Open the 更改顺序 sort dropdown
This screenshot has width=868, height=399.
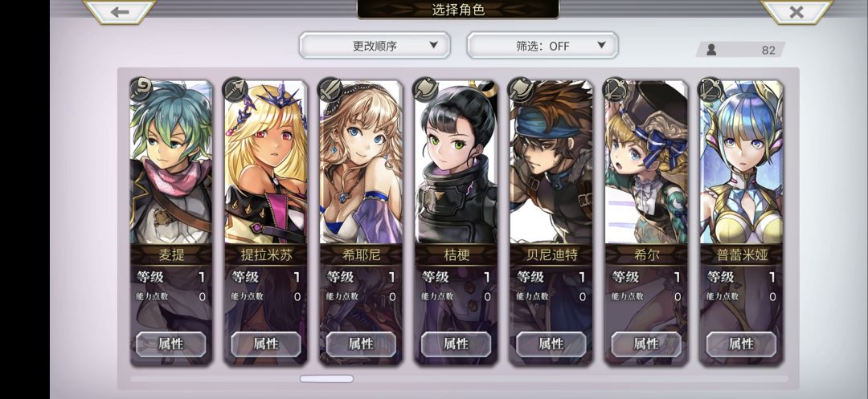(375, 45)
